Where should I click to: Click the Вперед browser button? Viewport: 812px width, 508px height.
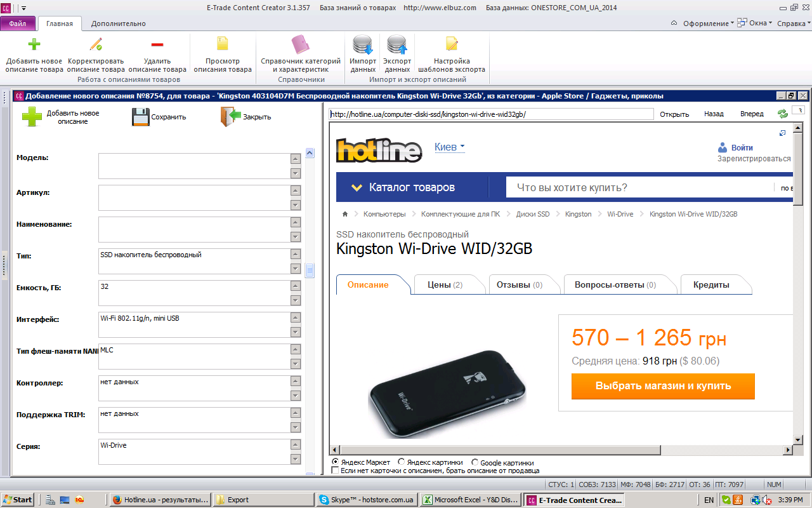tap(752, 114)
